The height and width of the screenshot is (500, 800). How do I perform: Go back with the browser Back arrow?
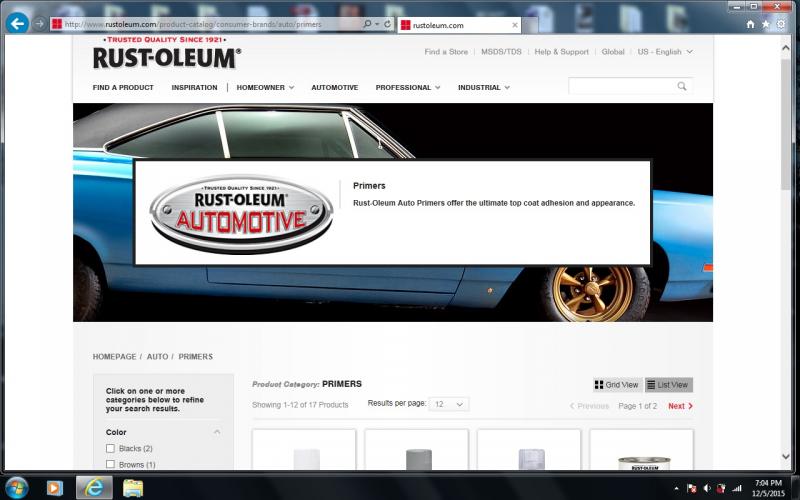[17, 23]
